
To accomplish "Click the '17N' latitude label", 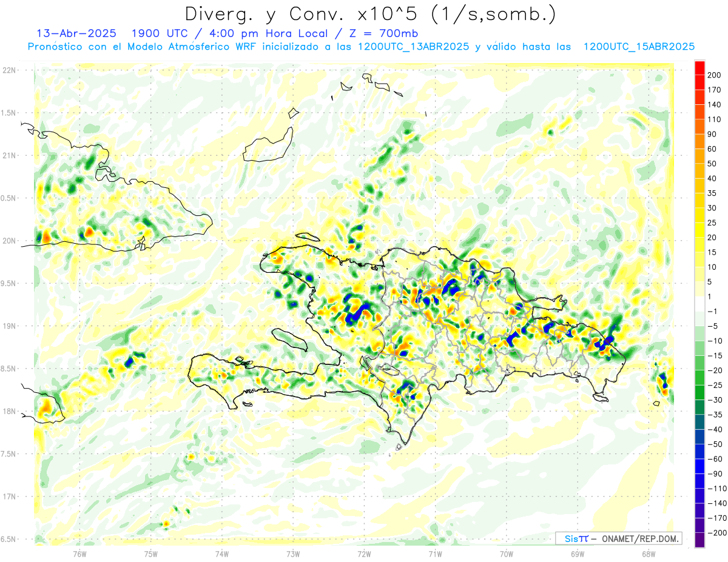I will [9, 497].
